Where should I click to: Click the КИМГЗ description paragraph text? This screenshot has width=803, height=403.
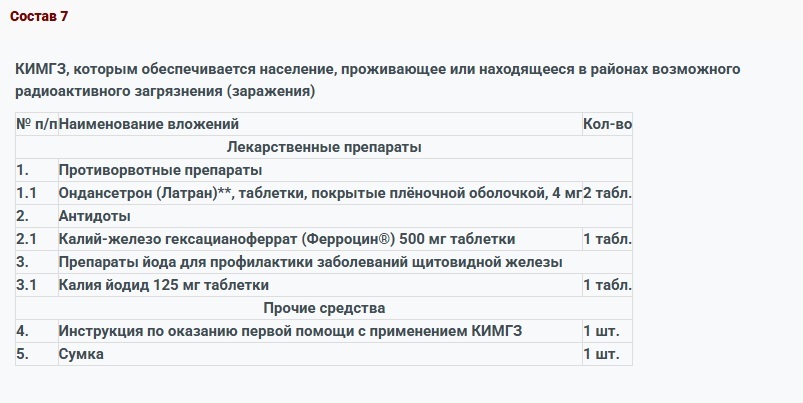coord(377,80)
